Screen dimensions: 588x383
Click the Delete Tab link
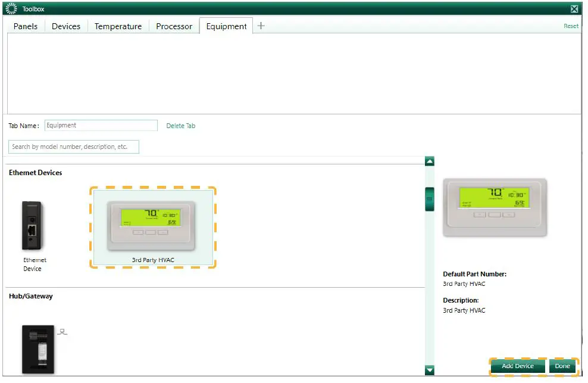(180, 125)
